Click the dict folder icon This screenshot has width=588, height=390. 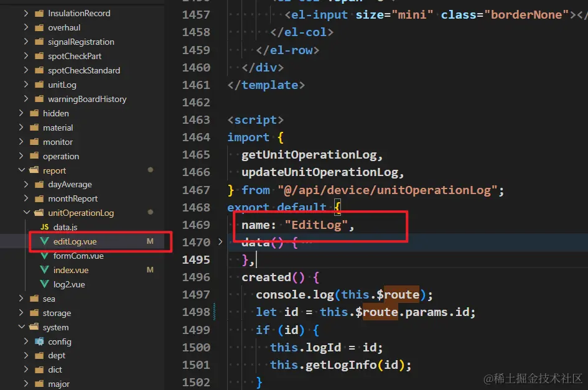pos(39,369)
